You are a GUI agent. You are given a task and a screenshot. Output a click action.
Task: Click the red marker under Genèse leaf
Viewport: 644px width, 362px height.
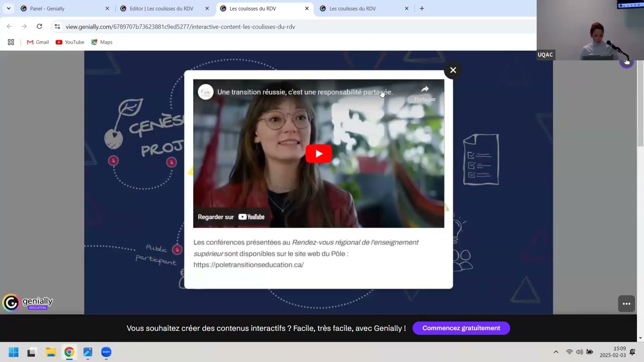coord(113,160)
